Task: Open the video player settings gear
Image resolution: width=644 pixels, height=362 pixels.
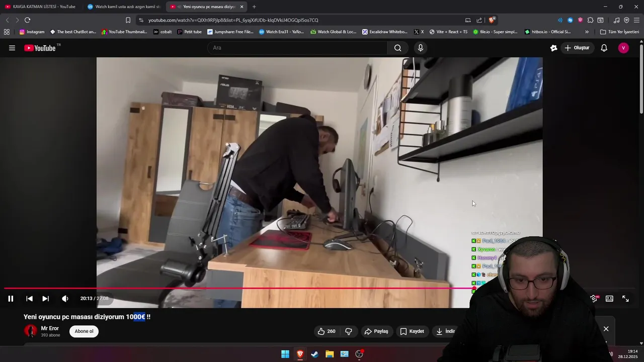Action: 594,299
